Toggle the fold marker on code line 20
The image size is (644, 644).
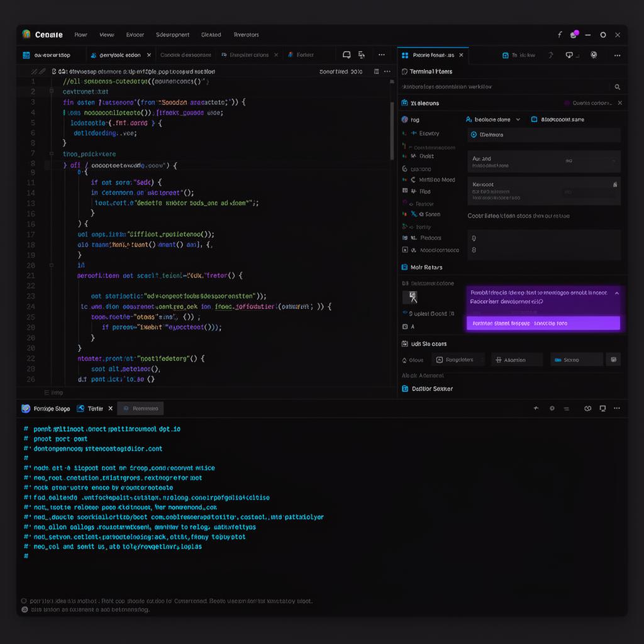click(x=52, y=265)
